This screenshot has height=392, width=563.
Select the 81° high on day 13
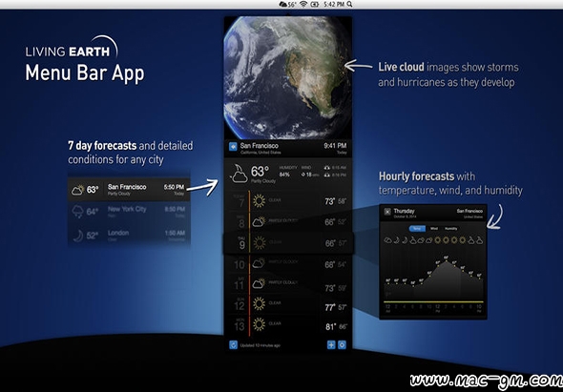pos(330,326)
